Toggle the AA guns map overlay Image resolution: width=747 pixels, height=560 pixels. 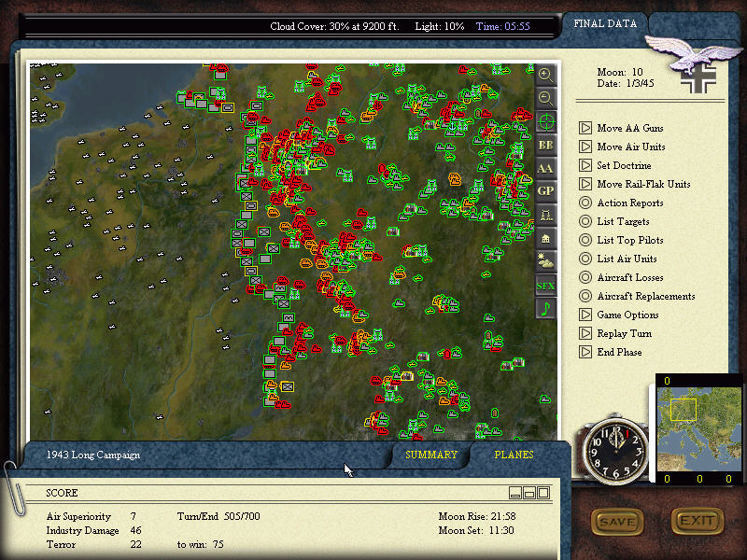click(x=546, y=168)
